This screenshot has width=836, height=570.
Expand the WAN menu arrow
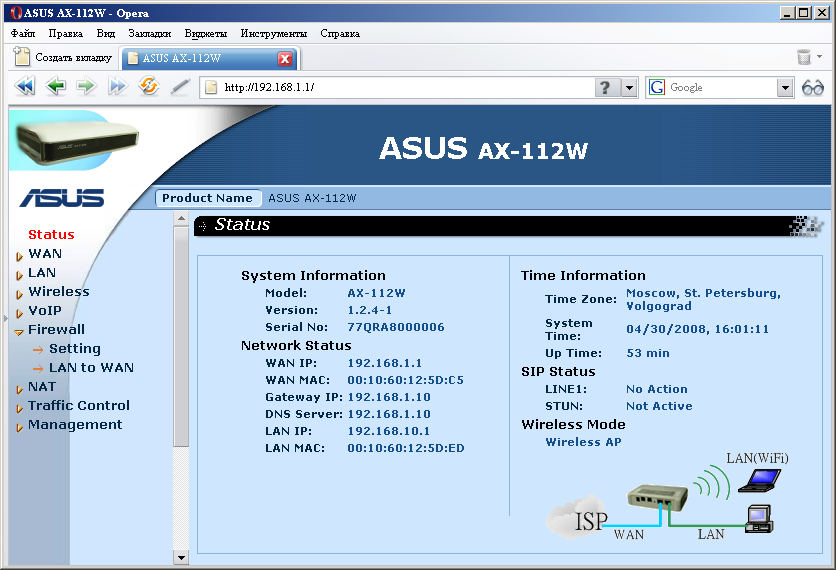pyautogui.click(x=19, y=256)
